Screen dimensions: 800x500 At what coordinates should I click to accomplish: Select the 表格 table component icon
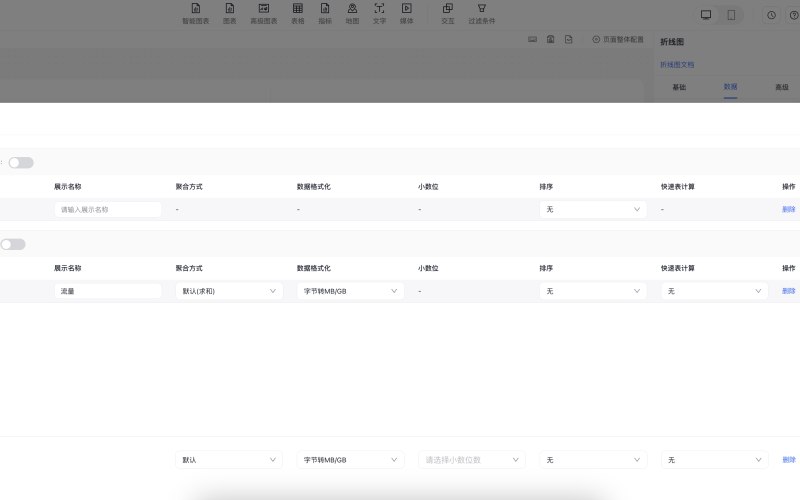[297, 14]
